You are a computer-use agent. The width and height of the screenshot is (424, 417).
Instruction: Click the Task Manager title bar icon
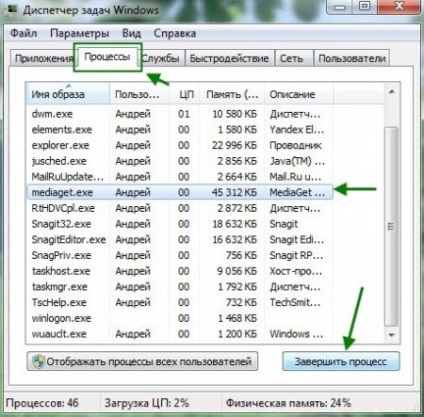click(12, 9)
